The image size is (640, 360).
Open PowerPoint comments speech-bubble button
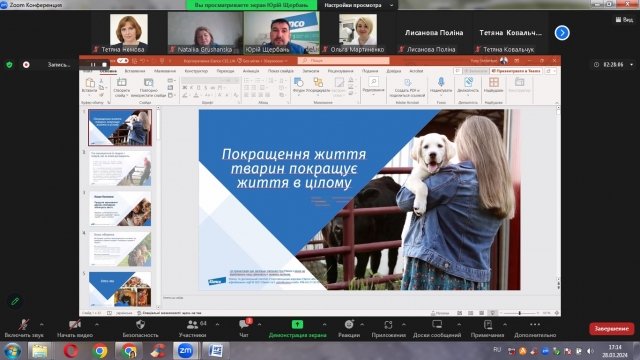(x=457, y=71)
